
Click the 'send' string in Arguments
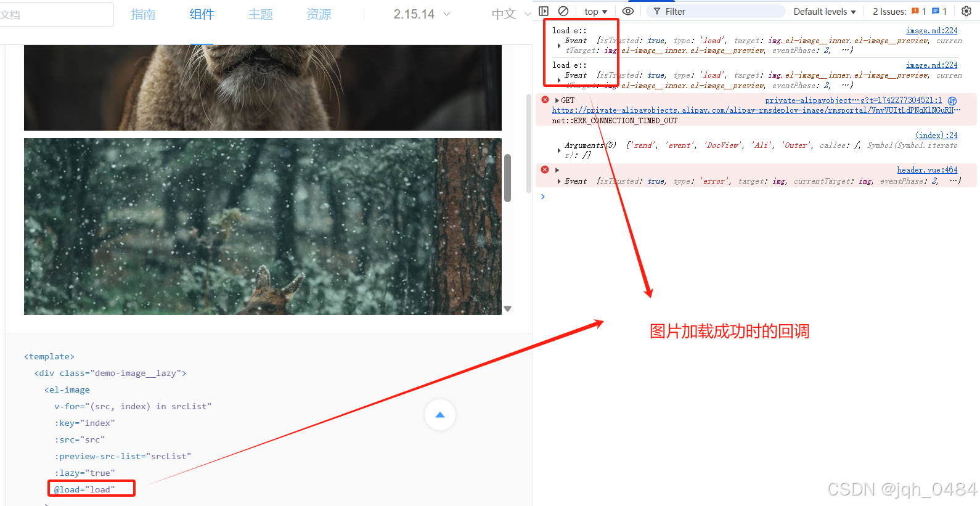643,145
